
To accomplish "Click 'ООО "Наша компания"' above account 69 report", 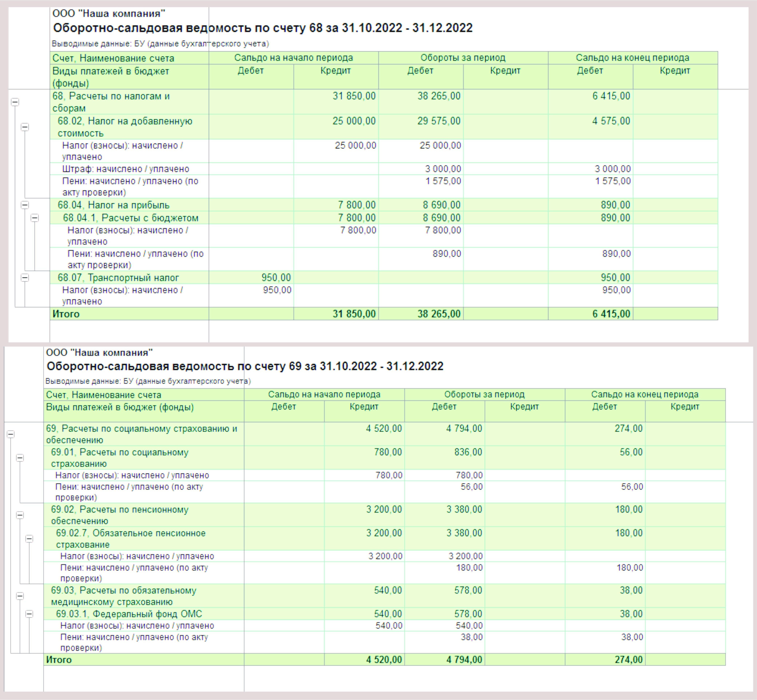I will point(99,353).
